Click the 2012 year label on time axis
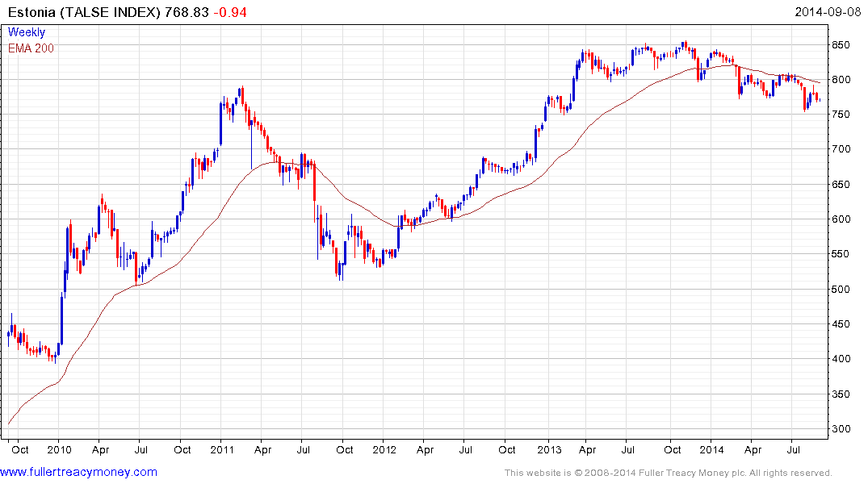Image resolution: width=868 pixels, height=484 pixels. 384,449
